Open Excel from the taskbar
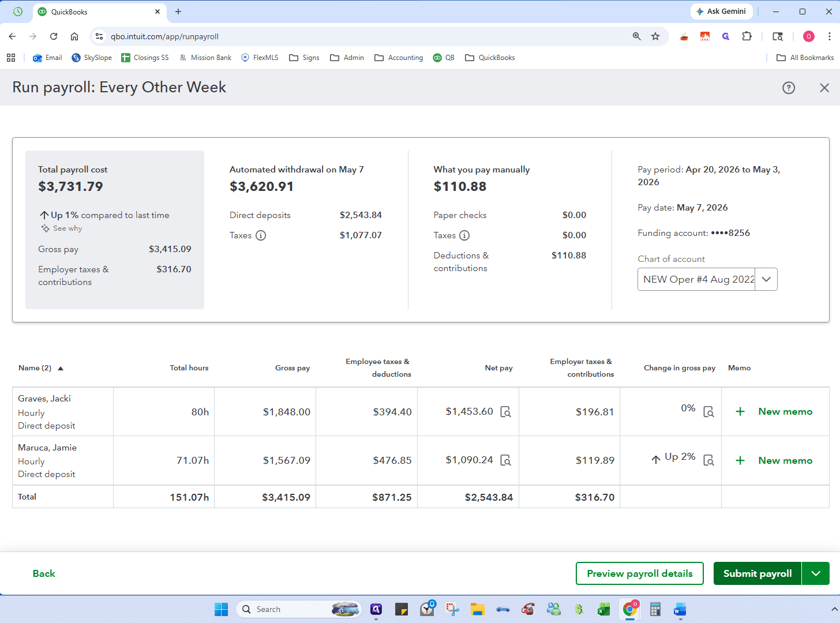 [x=604, y=609]
